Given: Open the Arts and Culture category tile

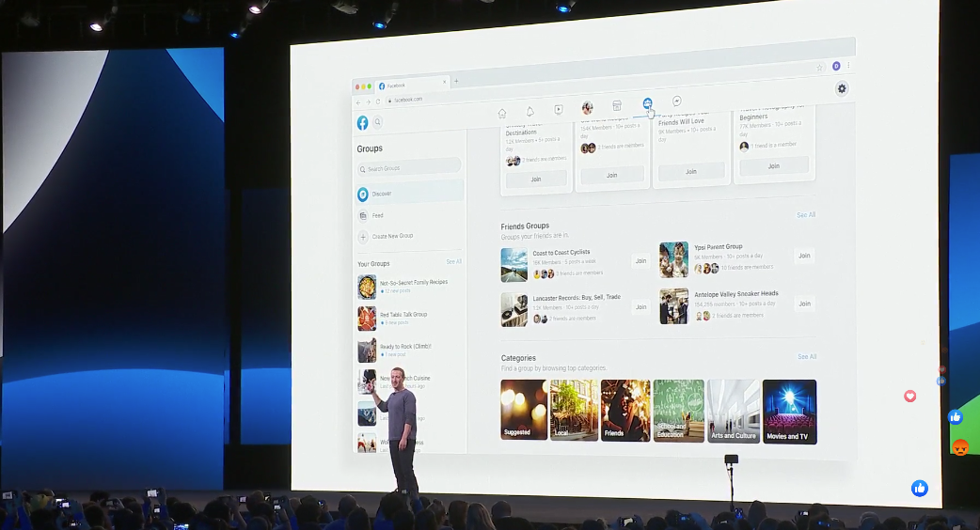Looking at the screenshot, I should [x=734, y=412].
